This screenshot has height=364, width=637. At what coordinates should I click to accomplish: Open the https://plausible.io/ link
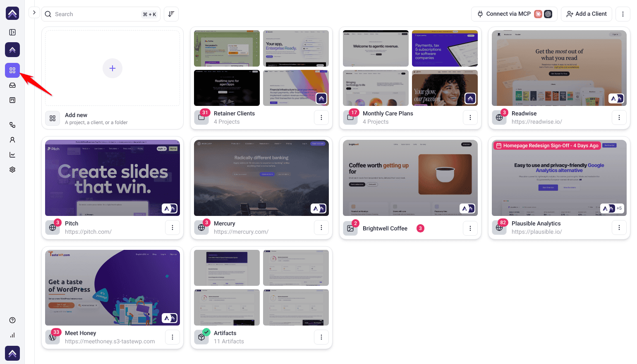[x=536, y=232]
